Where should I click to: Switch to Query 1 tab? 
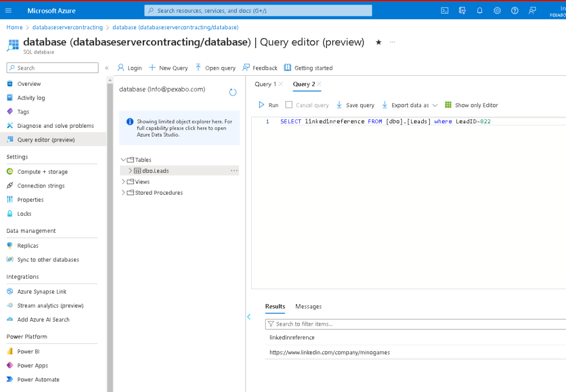click(x=266, y=84)
